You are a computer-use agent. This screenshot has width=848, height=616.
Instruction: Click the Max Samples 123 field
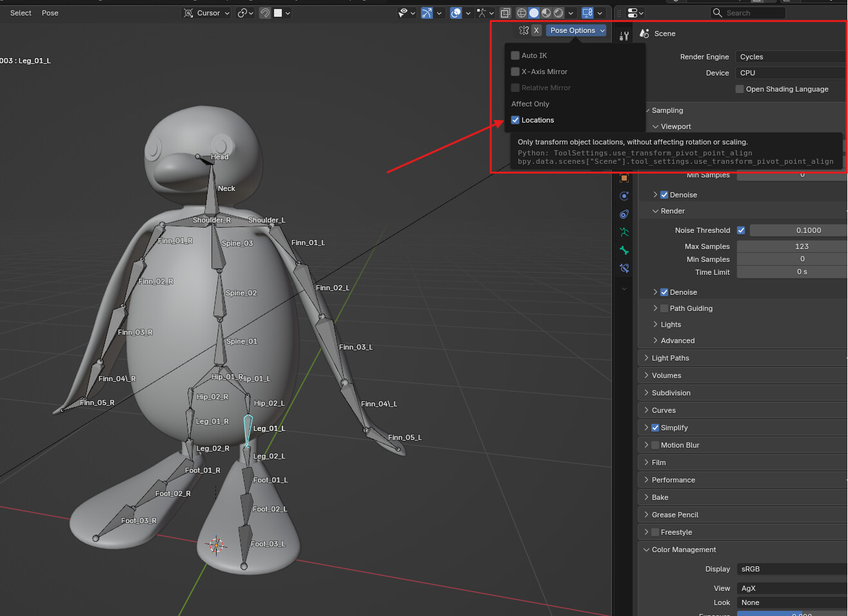click(x=793, y=246)
